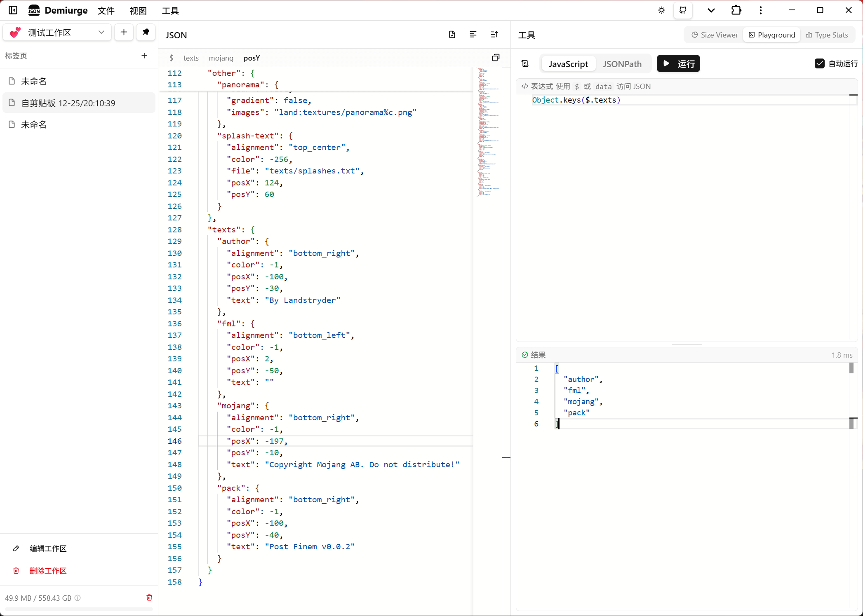The width and height of the screenshot is (863, 616).
Task: Click the sort keys icon
Action: pos(494,35)
